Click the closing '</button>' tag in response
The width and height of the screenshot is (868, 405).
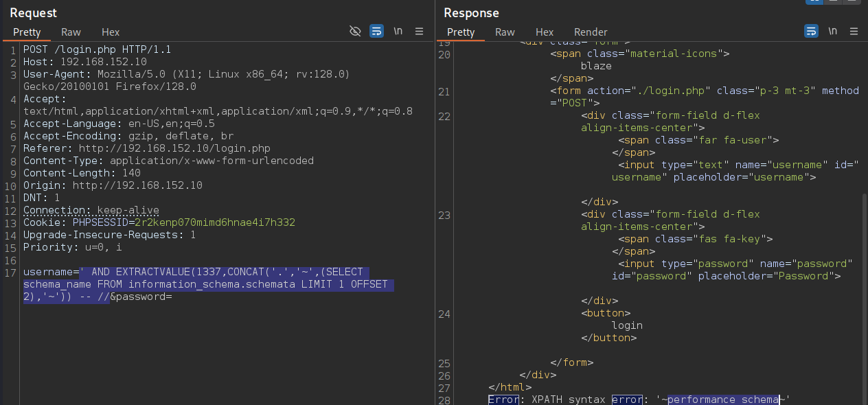point(608,338)
